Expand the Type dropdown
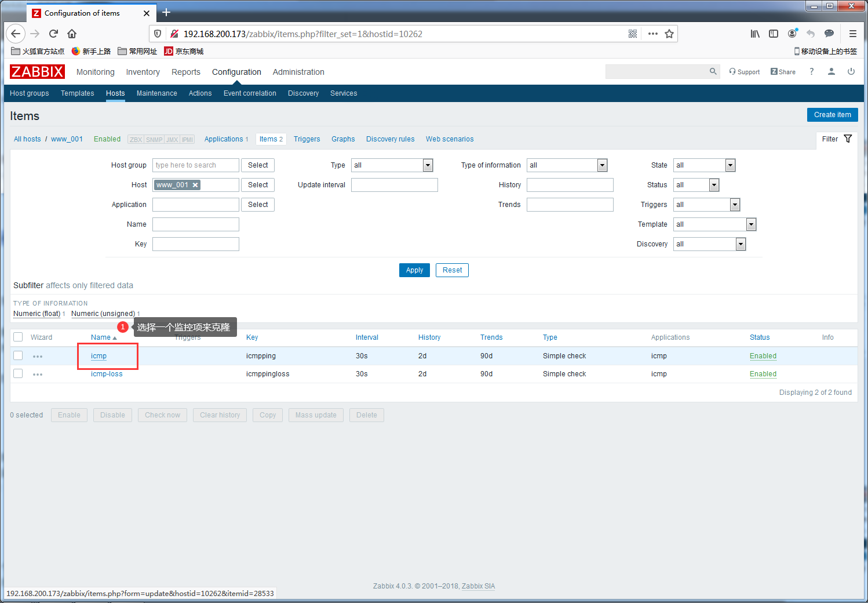The height and width of the screenshot is (603, 868). point(392,165)
